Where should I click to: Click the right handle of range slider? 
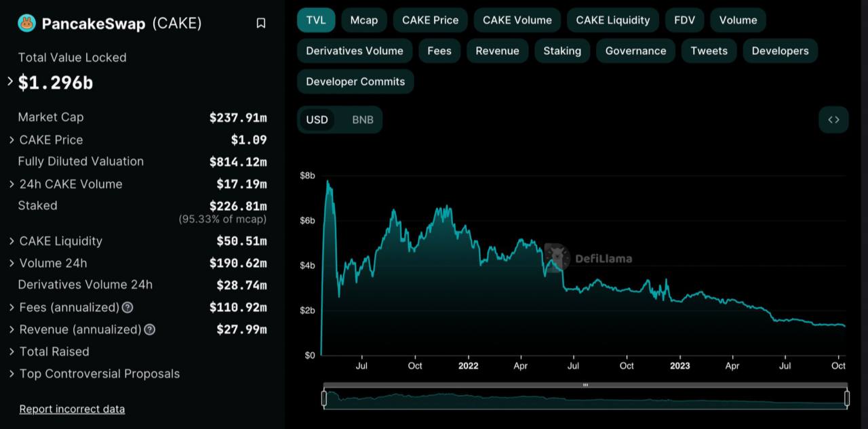click(x=847, y=399)
